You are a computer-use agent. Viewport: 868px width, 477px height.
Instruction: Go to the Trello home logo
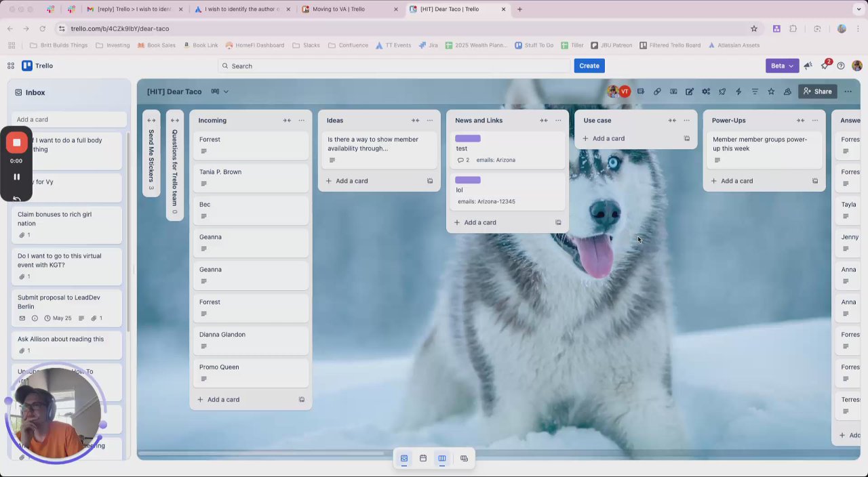[37, 66]
